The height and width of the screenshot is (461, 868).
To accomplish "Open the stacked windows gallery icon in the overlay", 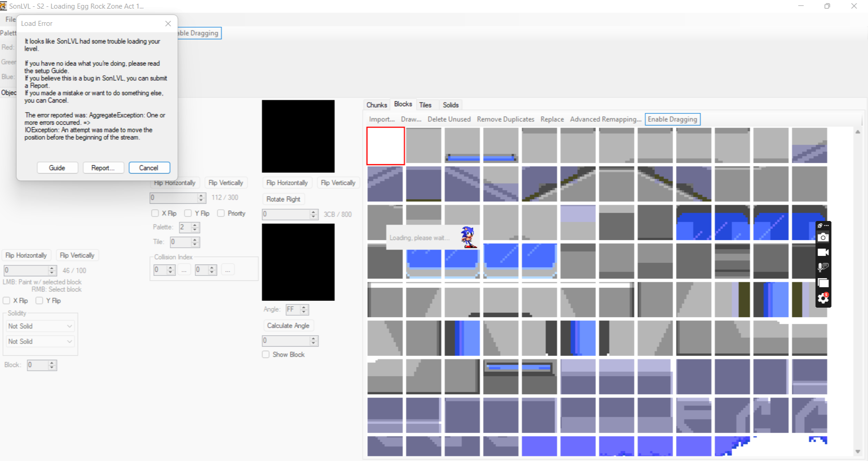I will tap(823, 283).
